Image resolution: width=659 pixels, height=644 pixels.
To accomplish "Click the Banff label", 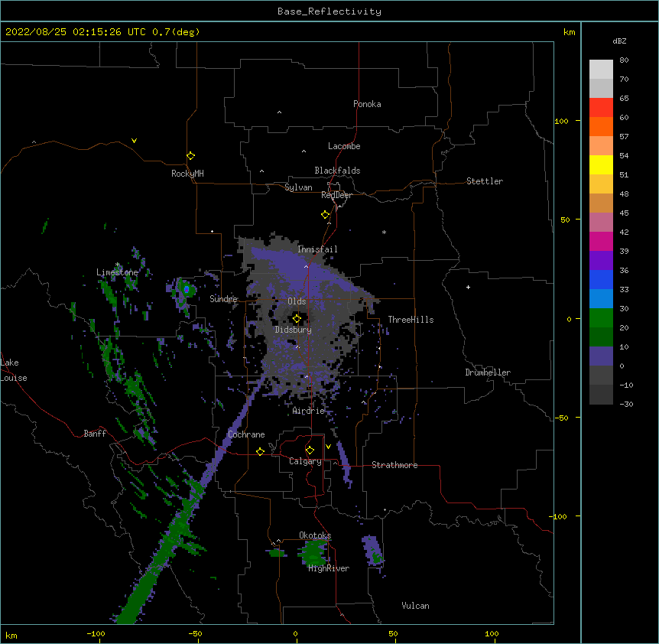I will click(x=95, y=434).
